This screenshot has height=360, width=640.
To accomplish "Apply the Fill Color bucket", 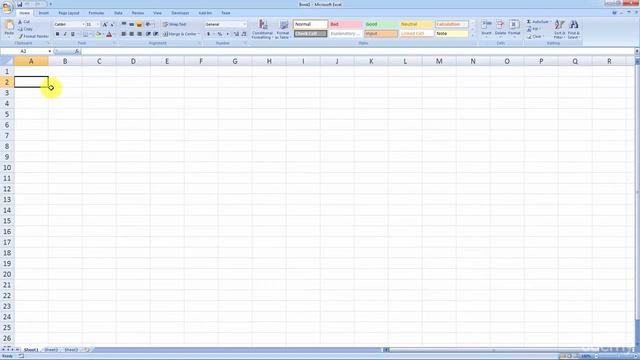I will tap(98, 34).
